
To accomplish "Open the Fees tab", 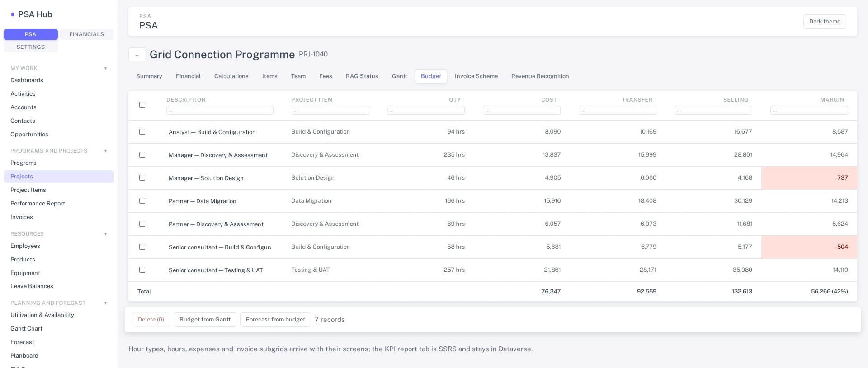I will pyautogui.click(x=325, y=76).
